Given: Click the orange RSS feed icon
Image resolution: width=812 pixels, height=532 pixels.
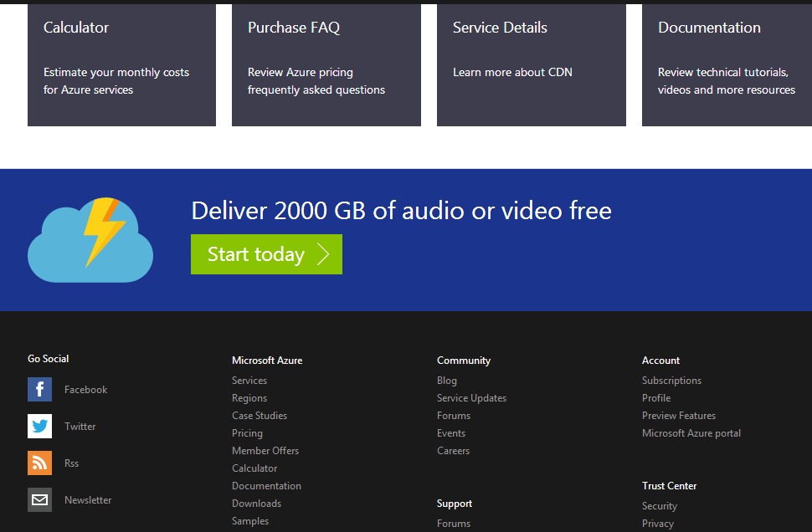Looking at the screenshot, I should [x=39, y=463].
